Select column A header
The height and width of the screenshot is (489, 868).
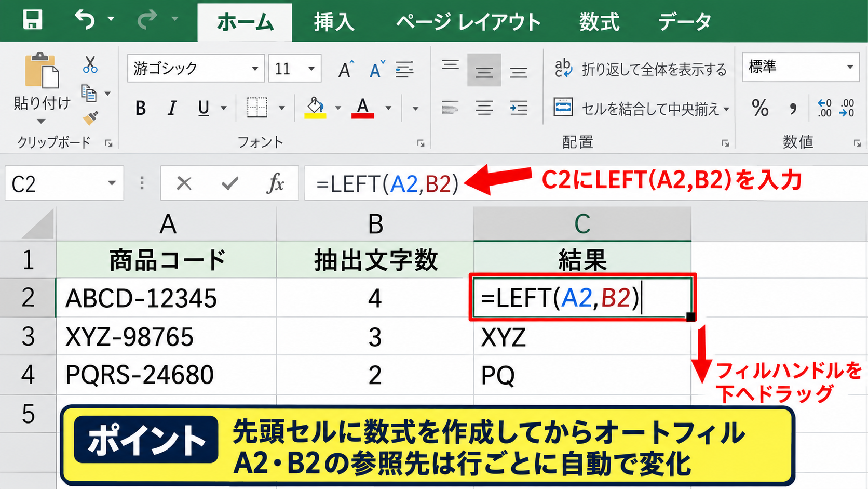click(x=167, y=224)
